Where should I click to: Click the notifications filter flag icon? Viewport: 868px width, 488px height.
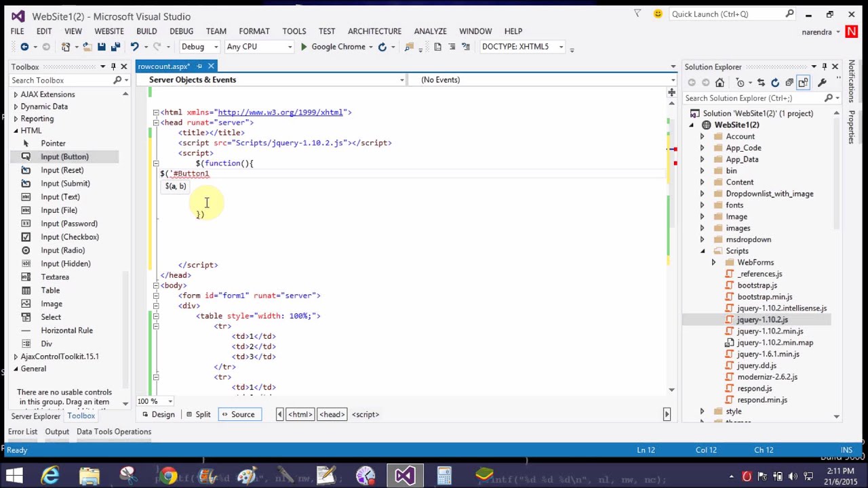pyautogui.click(x=637, y=14)
